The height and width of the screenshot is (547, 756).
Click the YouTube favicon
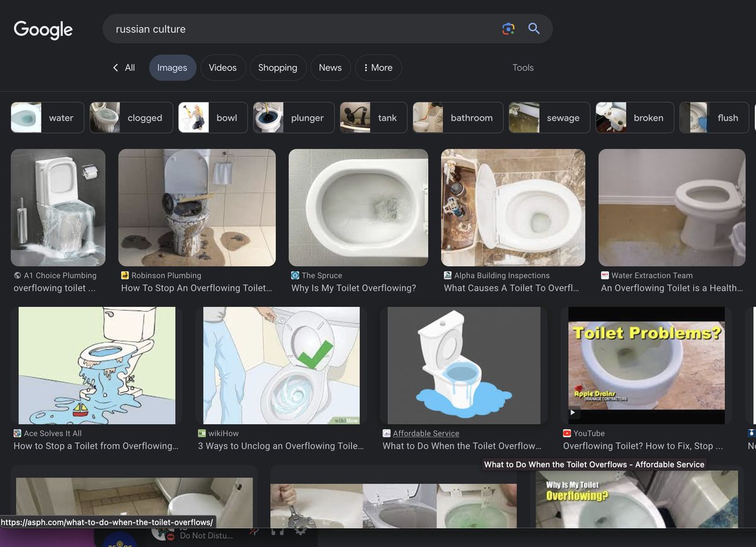(567, 434)
